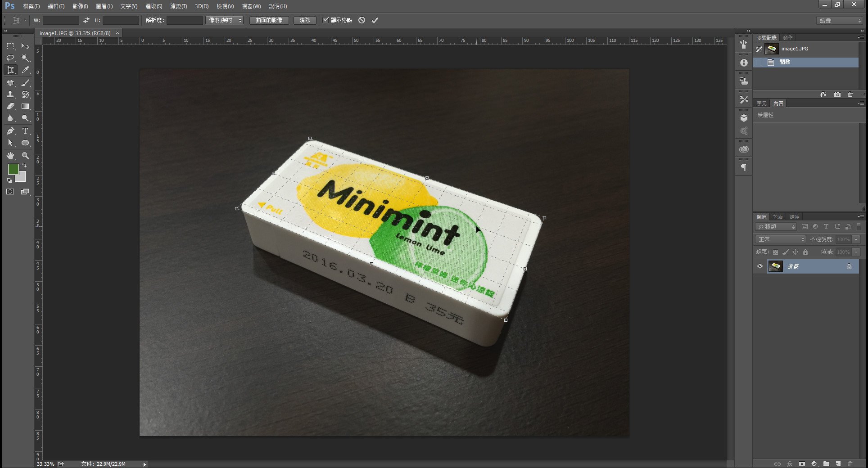Switch to the 色版 Channels tab

tap(778, 217)
